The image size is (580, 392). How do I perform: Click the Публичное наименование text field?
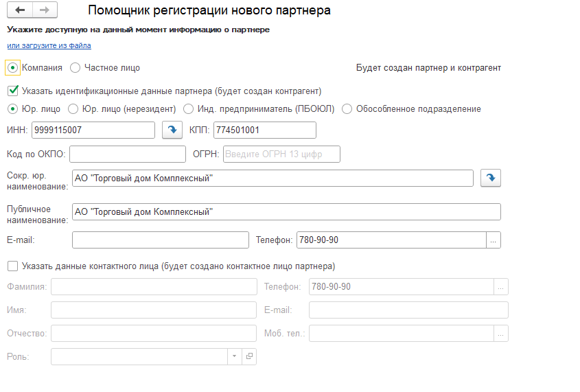click(x=286, y=211)
